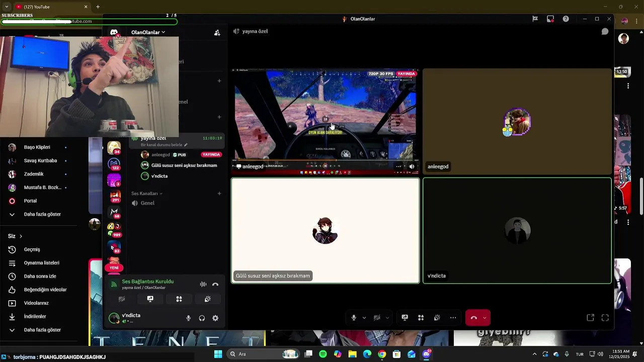Deafen with headphone icon in user panel

pyautogui.click(x=202, y=318)
